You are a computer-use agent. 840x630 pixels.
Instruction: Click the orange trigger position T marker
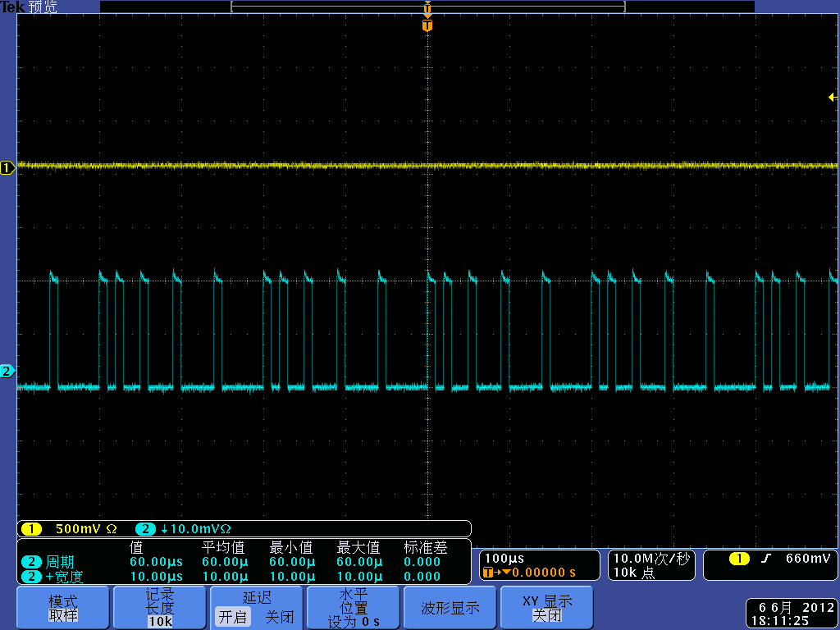point(427,26)
